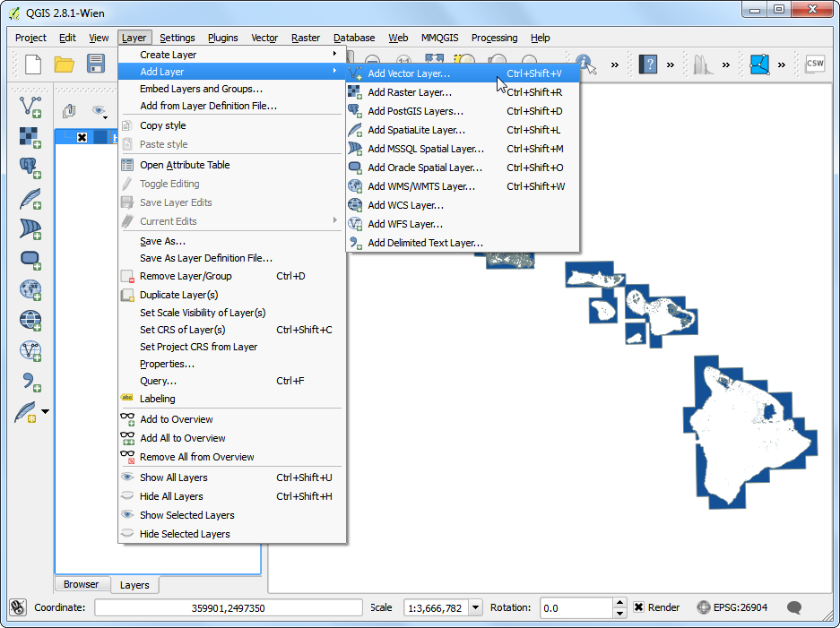Click into the Coordinate input field
Viewport: 840px width, 628px height.
click(229, 607)
